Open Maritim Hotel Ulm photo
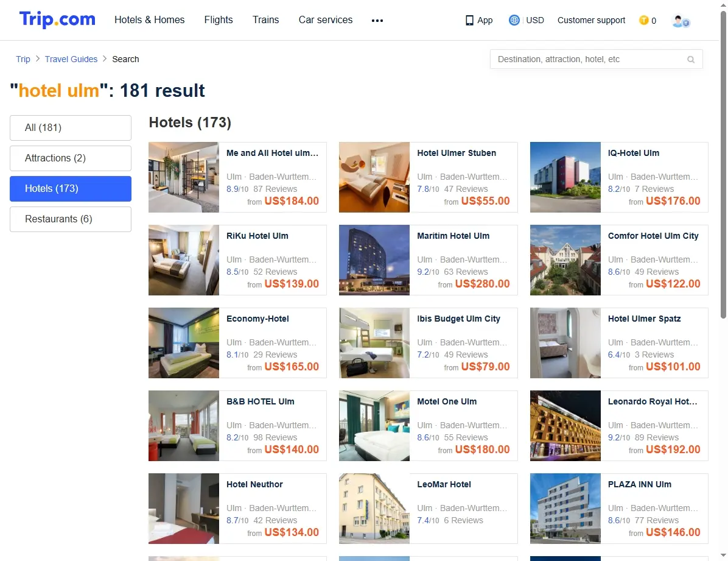The image size is (728, 561). (x=374, y=260)
